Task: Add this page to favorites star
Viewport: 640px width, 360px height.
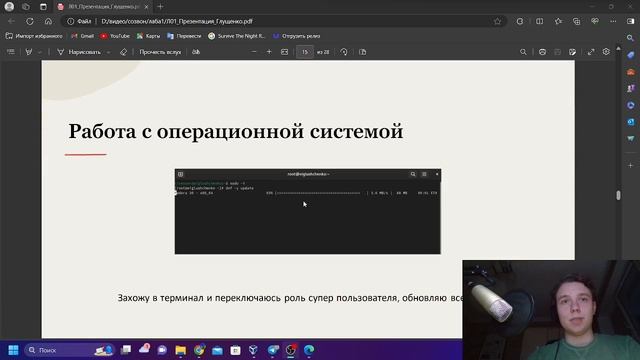Action: [497, 21]
